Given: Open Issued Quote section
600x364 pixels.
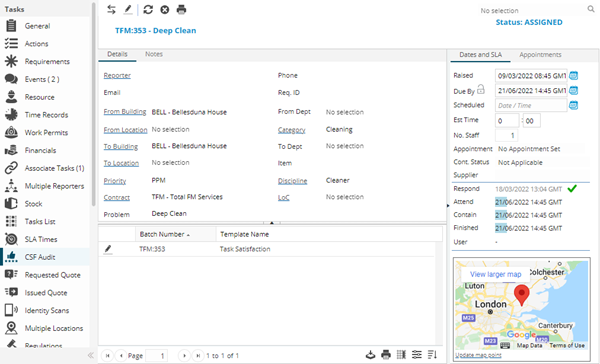Looking at the screenshot, I should [x=46, y=293].
